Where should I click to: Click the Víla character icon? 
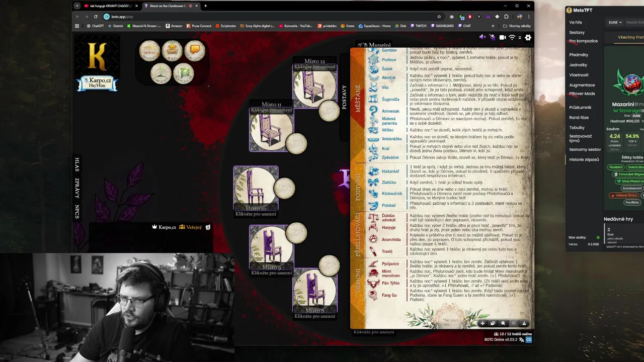pos(374,87)
